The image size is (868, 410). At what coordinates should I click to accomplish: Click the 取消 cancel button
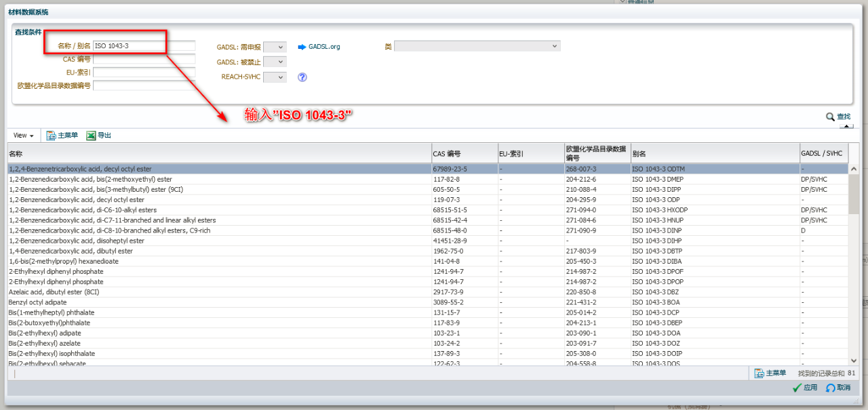click(838, 388)
